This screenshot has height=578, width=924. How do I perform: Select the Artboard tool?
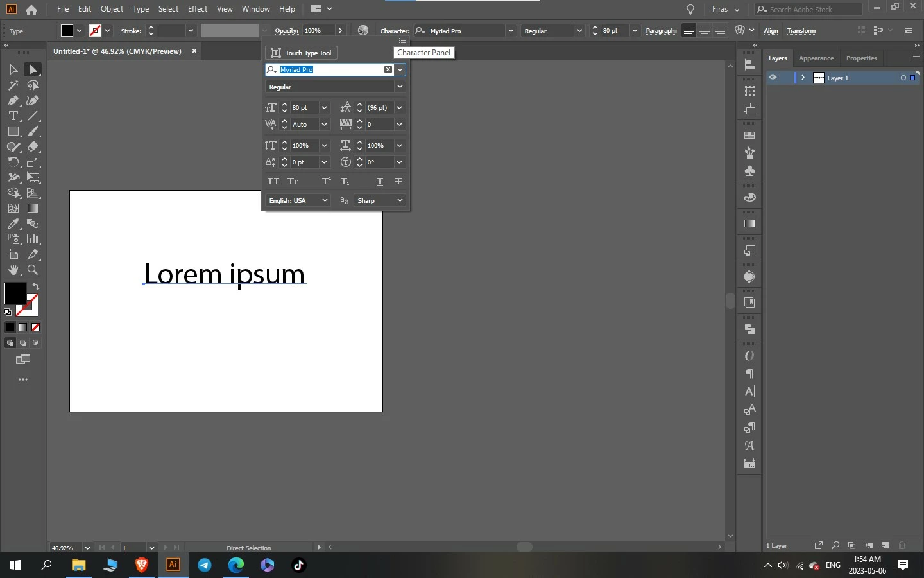[13, 254]
